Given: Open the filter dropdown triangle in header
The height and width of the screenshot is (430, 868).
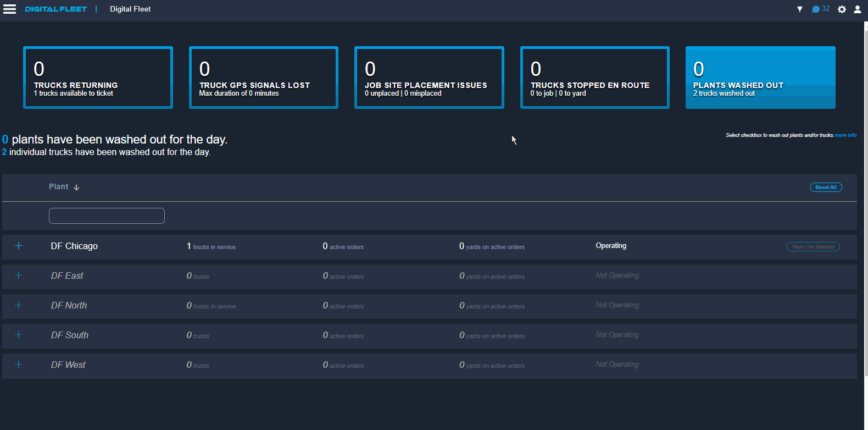Looking at the screenshot, I should (800, 9).
